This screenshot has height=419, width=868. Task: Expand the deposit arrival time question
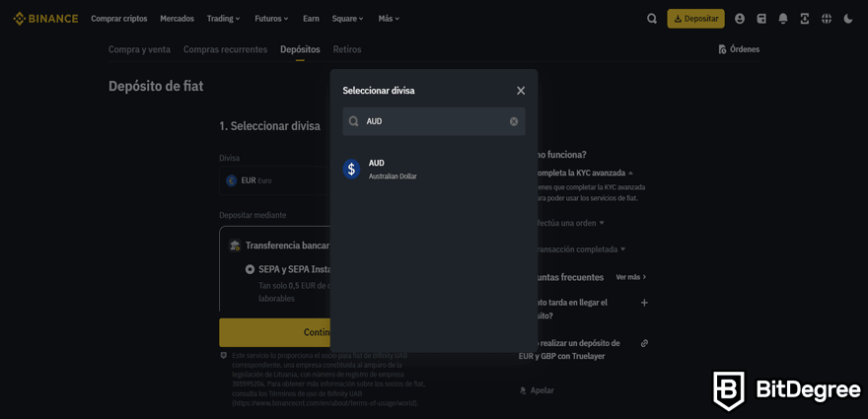pos(644,303)
